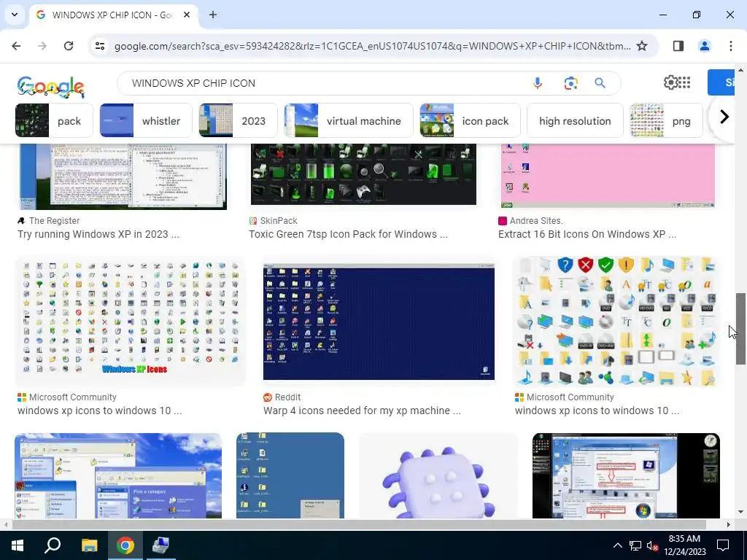Open the dark blue desktop screenshot thumbnail
747x560 pixels.
coord(379,322)
